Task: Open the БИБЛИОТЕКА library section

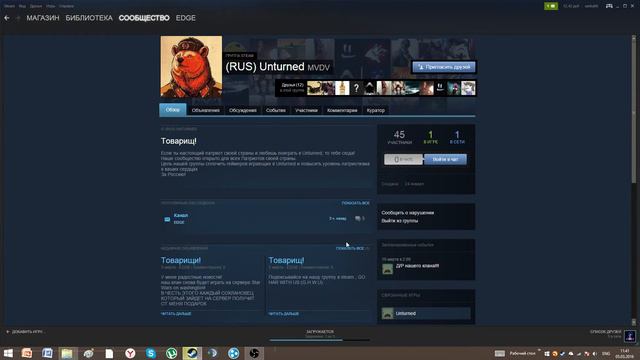Action: click(x=89, y=18)
